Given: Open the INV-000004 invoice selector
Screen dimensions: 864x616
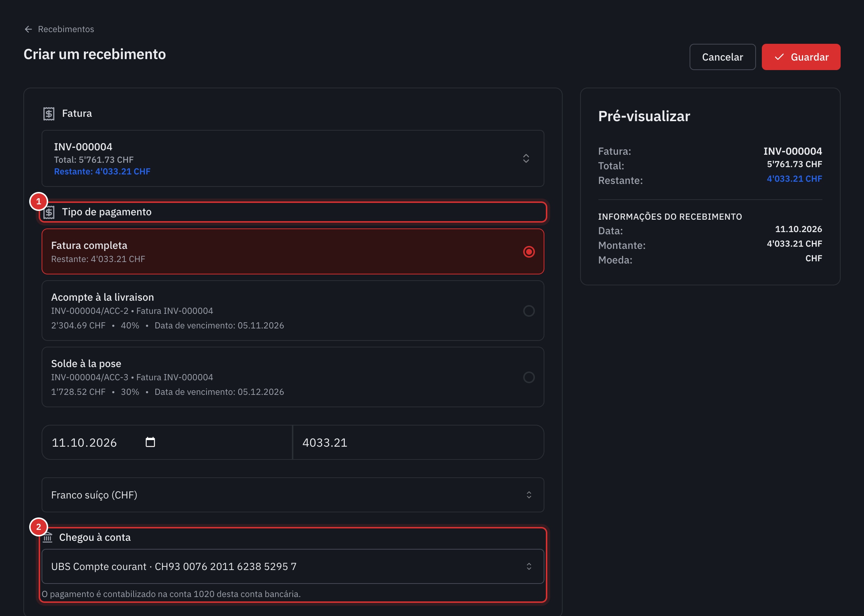Looking at the screenshot, I should (292, 158).
